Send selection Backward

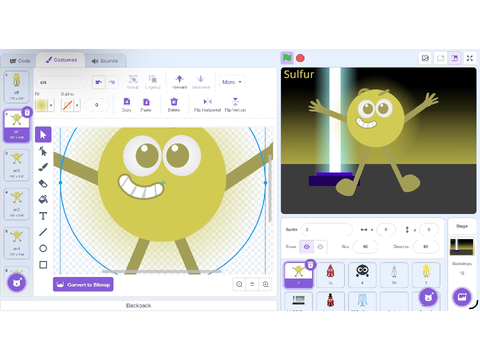tap(201, 82)
